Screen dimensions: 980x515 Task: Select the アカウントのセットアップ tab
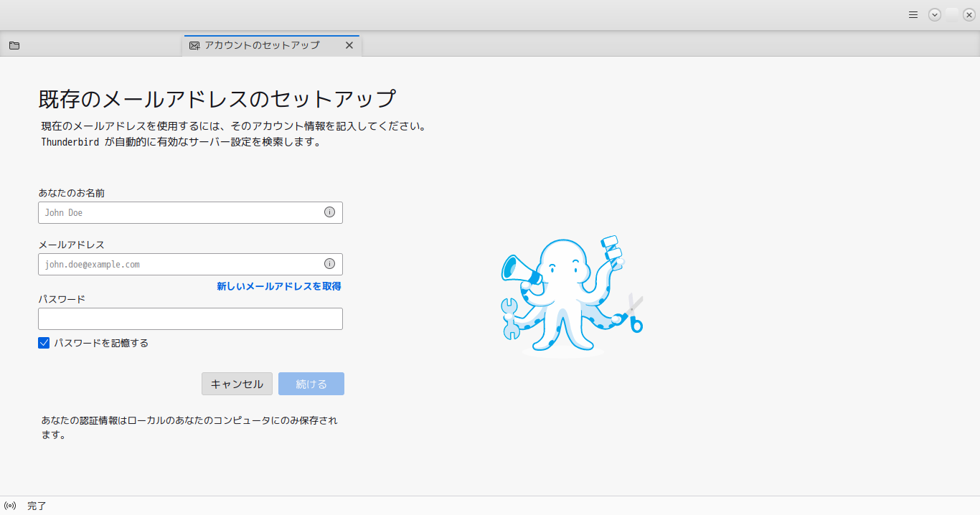pyautogui.click(x=272, y=45)
